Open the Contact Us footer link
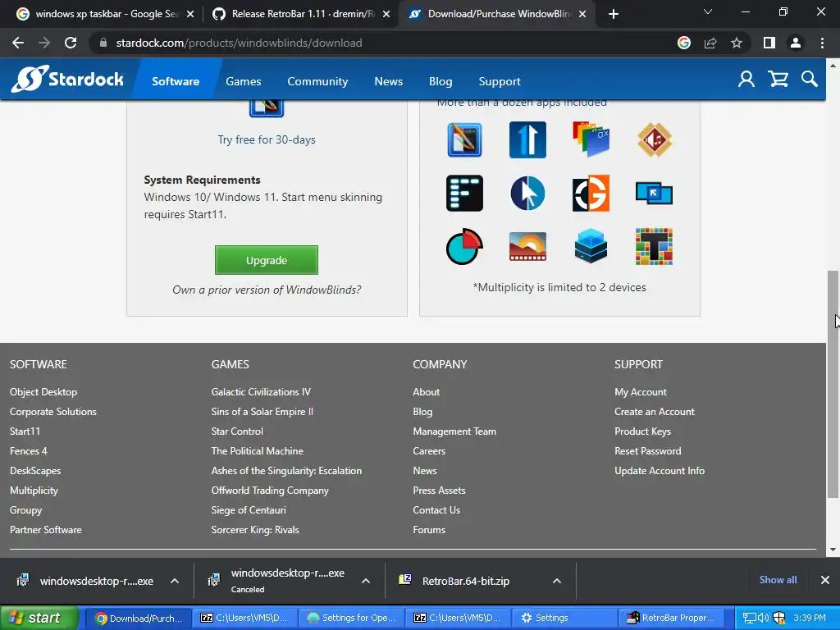This screenshot has width=840, height=630. [x=436, y=510]
